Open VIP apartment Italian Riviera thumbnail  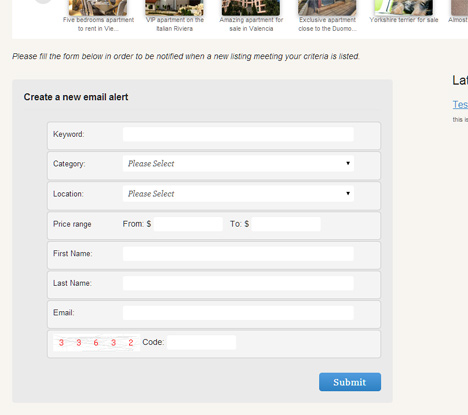coord(174,7)
